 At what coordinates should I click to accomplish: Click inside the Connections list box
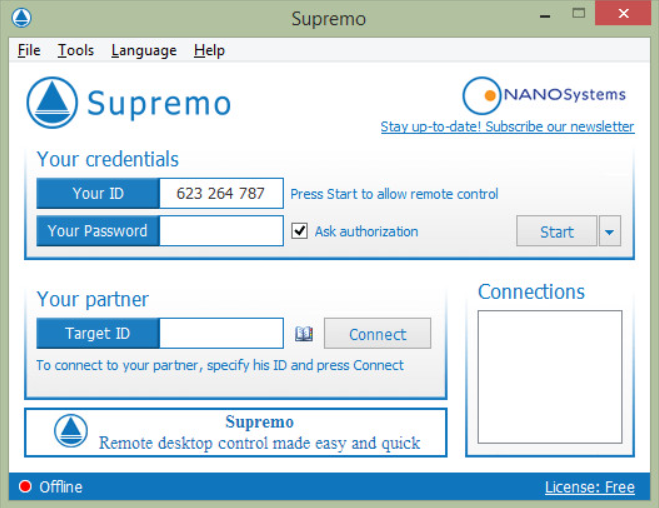550,377
